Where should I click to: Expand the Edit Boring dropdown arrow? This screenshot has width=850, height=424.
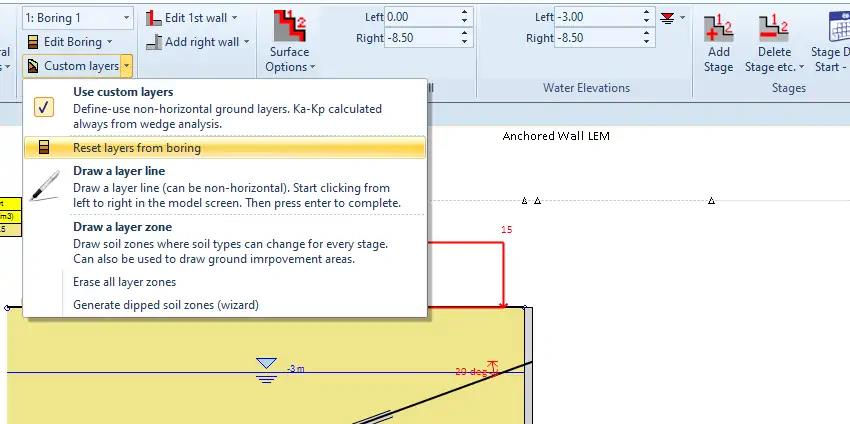[109, 42]
